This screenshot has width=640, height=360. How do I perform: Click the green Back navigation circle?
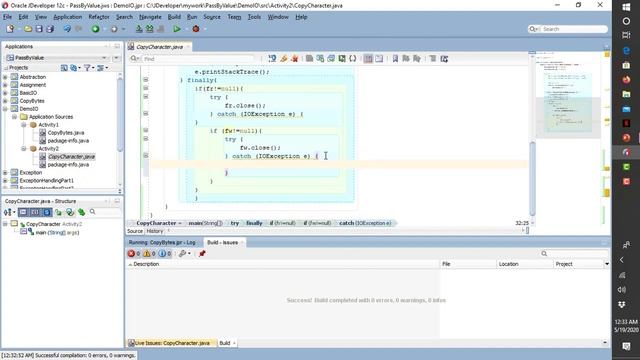tap(95, 29)
